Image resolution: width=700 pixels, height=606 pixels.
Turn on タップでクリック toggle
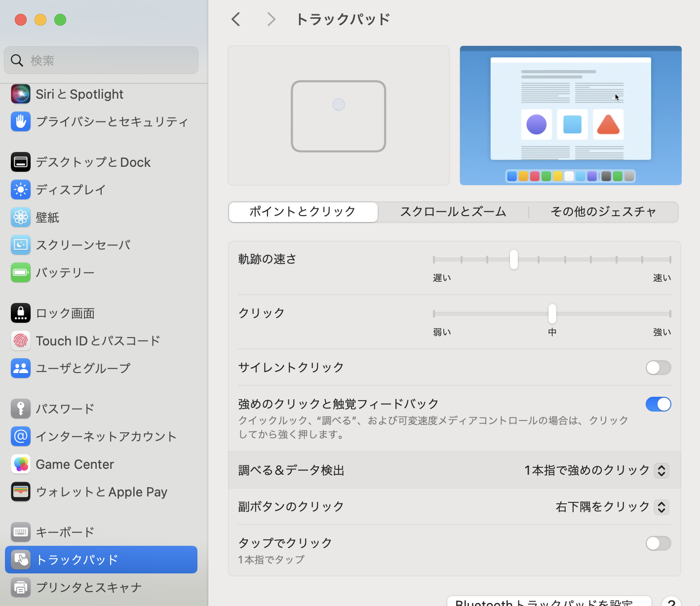[658, 543]
